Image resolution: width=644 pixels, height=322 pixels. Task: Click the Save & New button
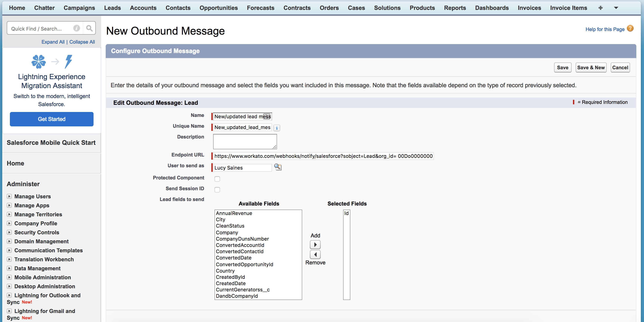[591, 67]
